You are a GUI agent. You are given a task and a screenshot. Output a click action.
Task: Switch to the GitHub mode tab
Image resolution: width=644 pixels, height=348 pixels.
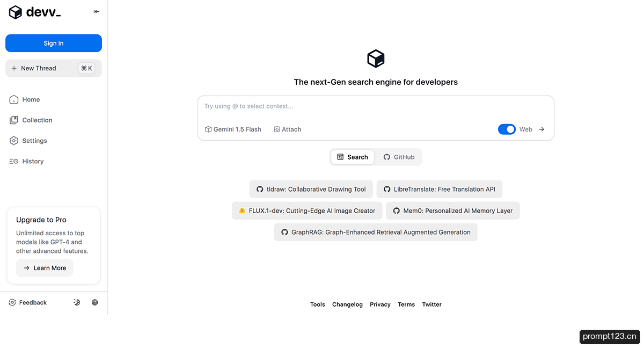399,157
